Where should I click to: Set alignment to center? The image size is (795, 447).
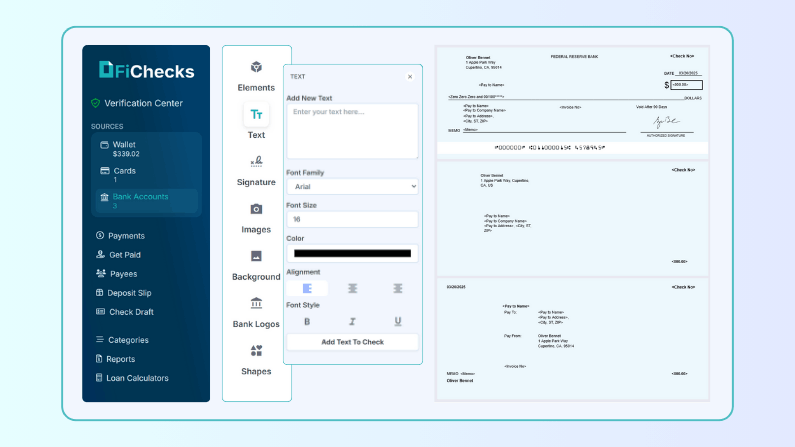tap(352, 288)
